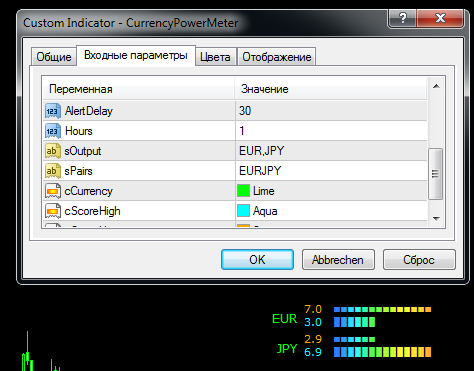
Task: Click the Abbrechen button
Action: pos(338,260)
